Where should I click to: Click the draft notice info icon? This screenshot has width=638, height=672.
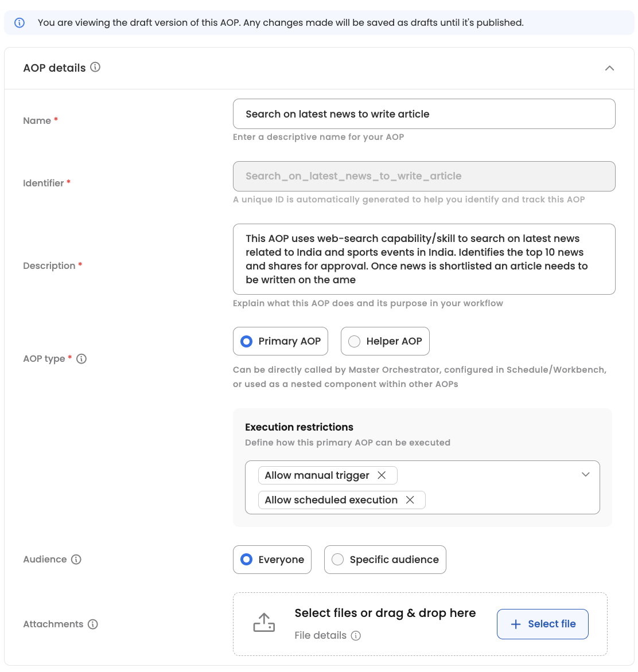tap(20, 23)
